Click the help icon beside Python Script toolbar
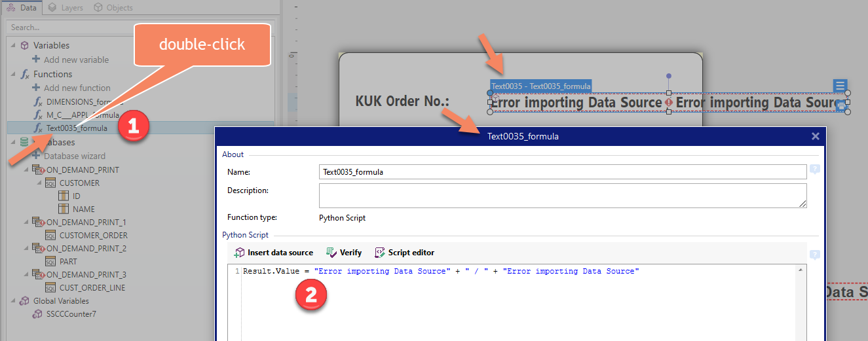The height and width of the screenshot is (341, 868). click(x=814, y=255)
